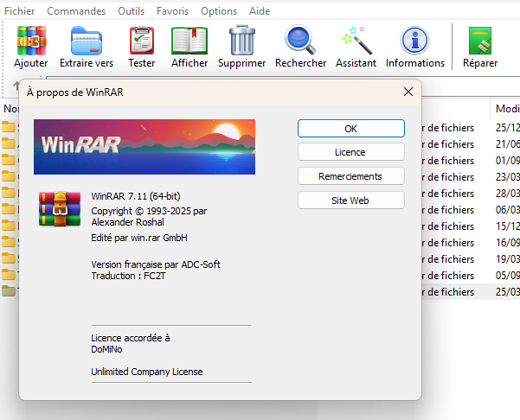Select the file row dated 21/06
The width and height of the screenshot is (520, 420).
(x=471, y=144)
